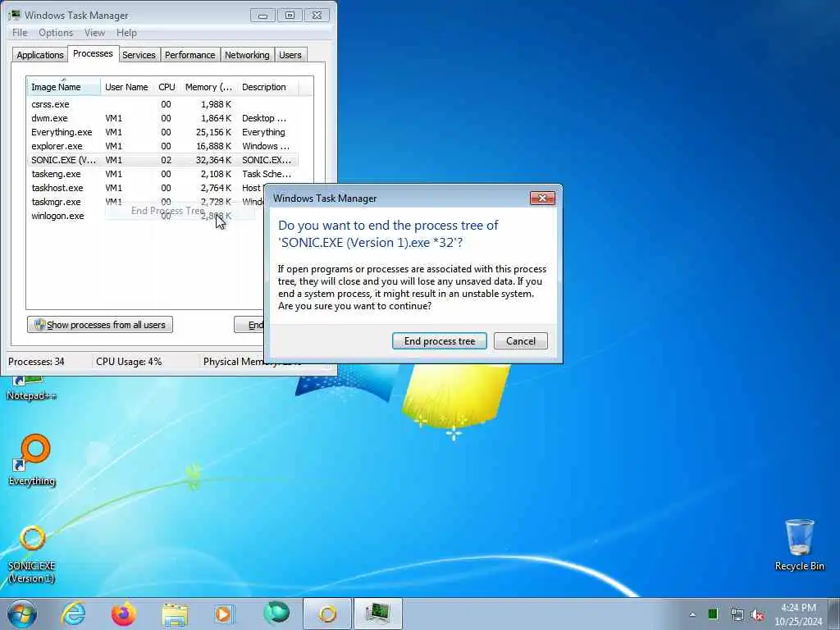
Task: Confirm with End process tree button
Action: tap(440, 341)
